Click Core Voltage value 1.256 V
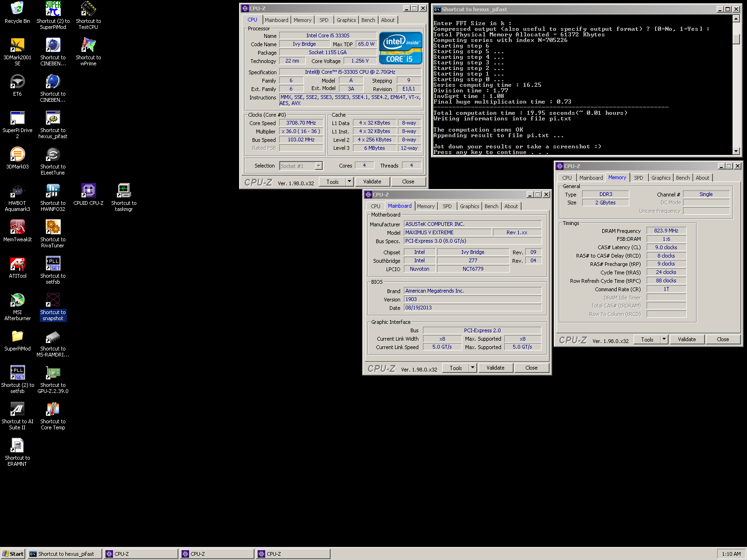This screenshot has width=747, height=560. 360,61
